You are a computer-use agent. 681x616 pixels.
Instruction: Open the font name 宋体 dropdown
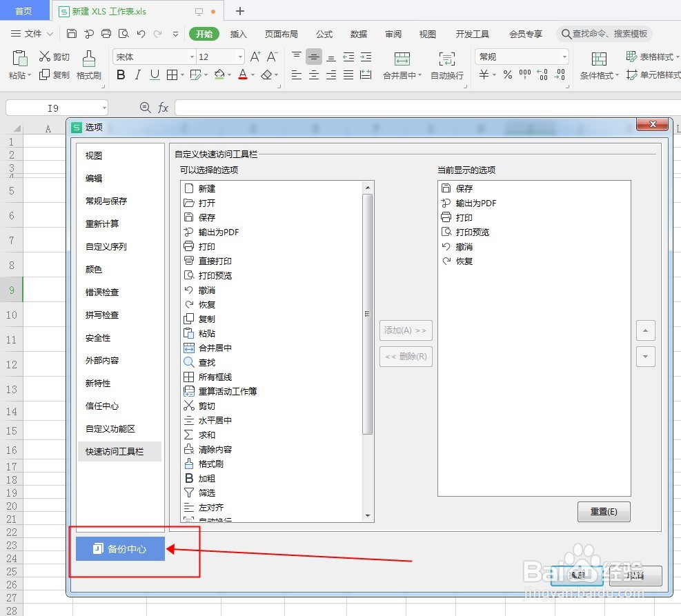pyautogui.click(x=192, y=57)
